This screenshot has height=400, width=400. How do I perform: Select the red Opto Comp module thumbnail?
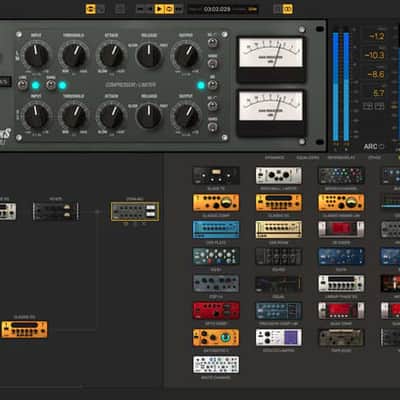click(x=216, y=311)
